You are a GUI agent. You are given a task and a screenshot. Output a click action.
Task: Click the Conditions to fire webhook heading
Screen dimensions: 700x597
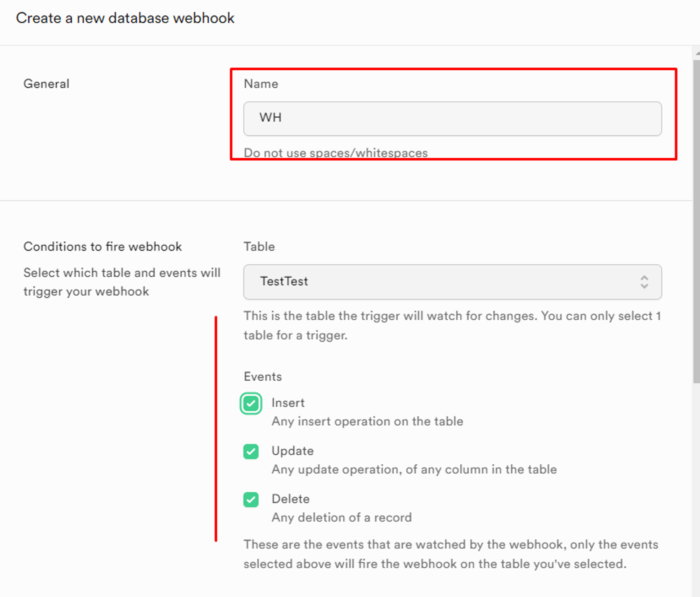pyautogui.click(x=103, y=246)
